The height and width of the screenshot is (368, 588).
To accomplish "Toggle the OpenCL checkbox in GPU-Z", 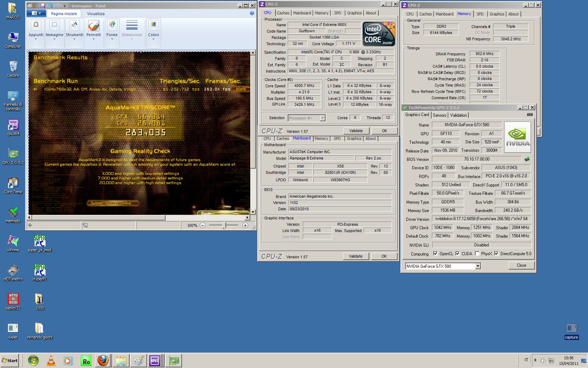I will [435, 253].
